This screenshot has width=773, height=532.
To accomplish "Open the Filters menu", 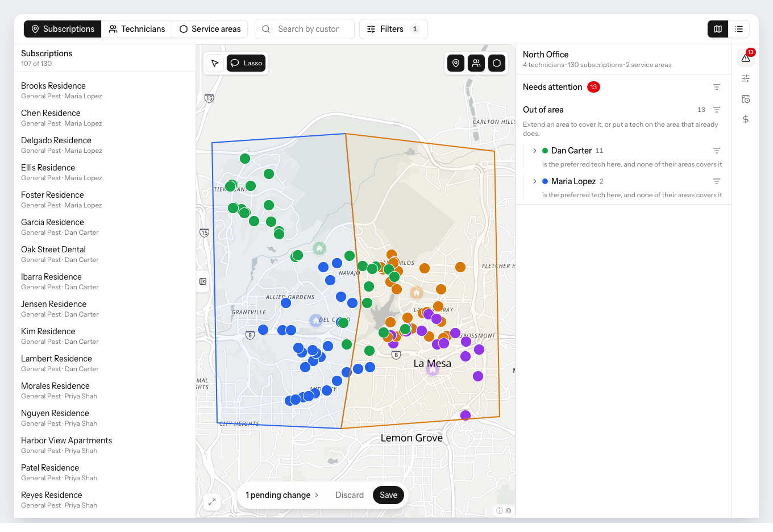I will [393, 29].
